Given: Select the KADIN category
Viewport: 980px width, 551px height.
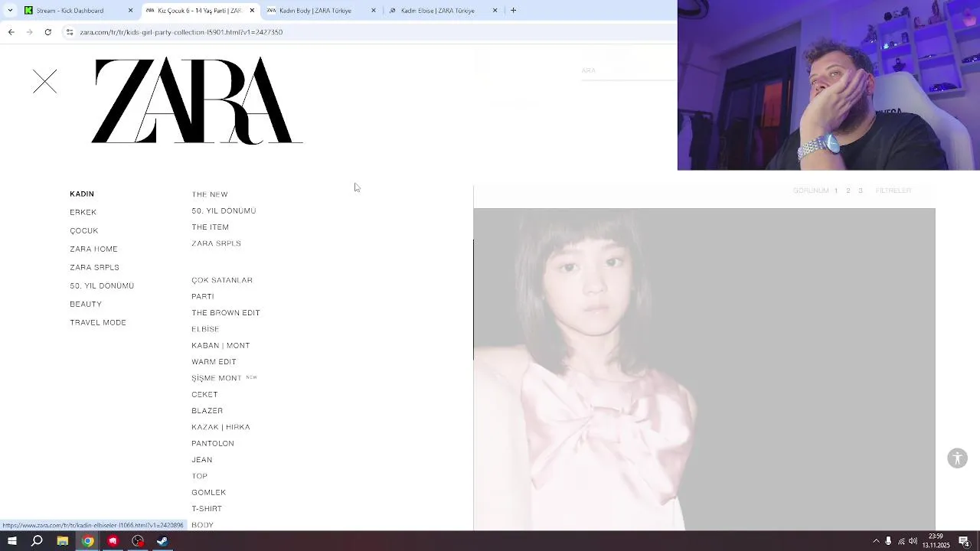Looking at the screenshot, I should tap(82, 194).
